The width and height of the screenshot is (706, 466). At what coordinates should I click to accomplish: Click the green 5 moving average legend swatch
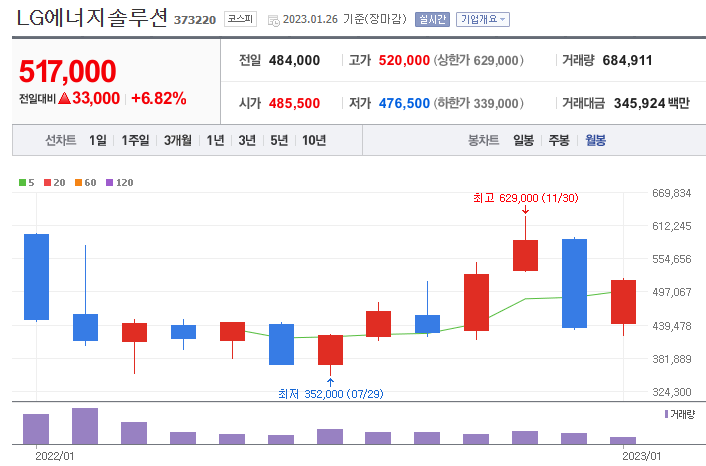[x=22, y=182]
